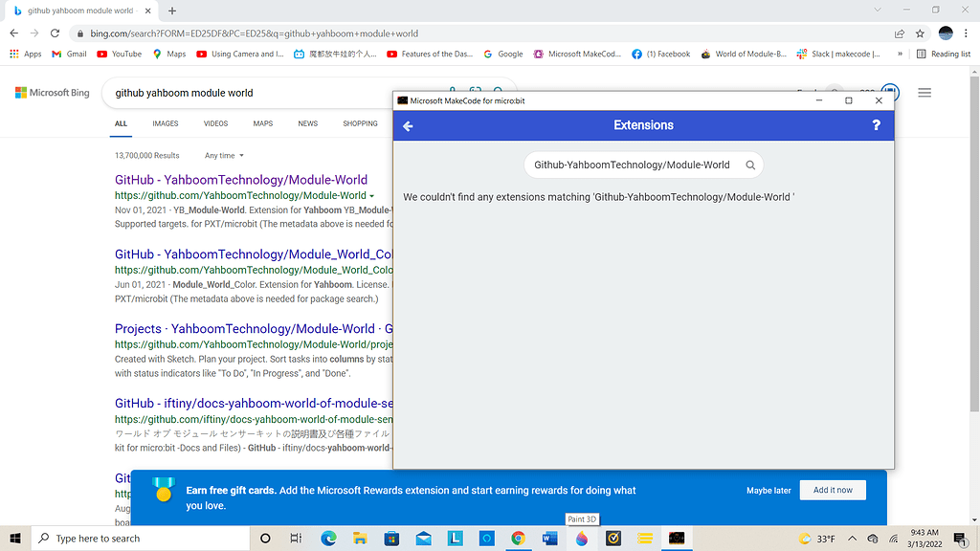Open Projects YahboomTechnology/Module-World result
980x551 pixels.
tap(254, 329)
